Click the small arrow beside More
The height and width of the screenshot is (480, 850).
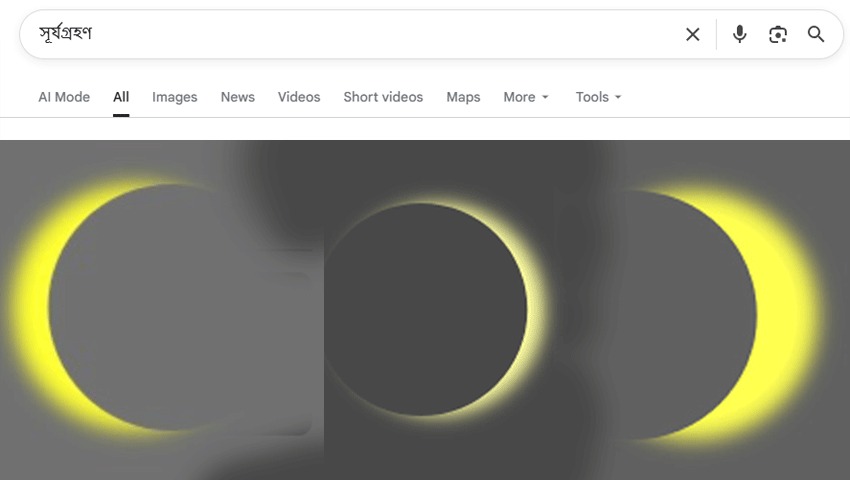click(545, 98)
